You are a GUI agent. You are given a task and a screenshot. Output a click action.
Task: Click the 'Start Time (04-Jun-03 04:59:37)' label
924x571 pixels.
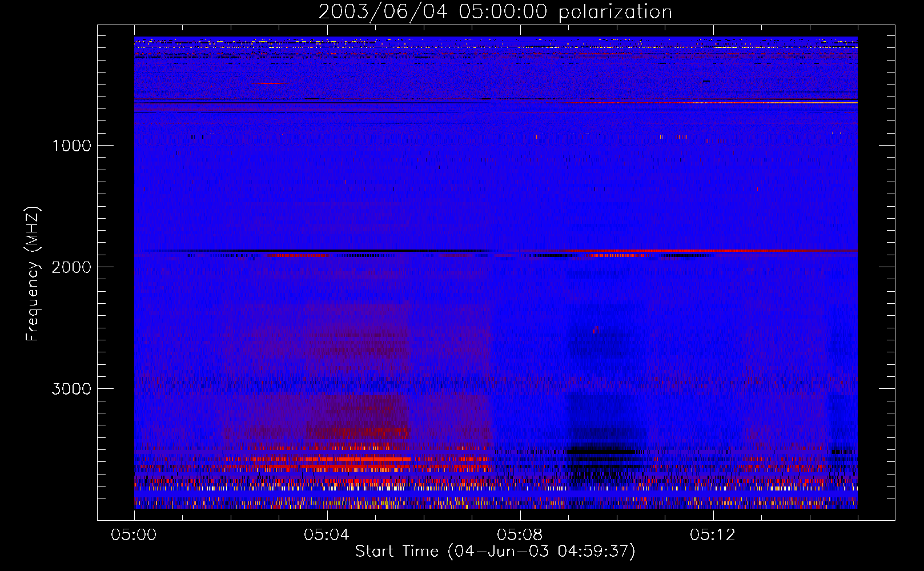tap(495, 552)
